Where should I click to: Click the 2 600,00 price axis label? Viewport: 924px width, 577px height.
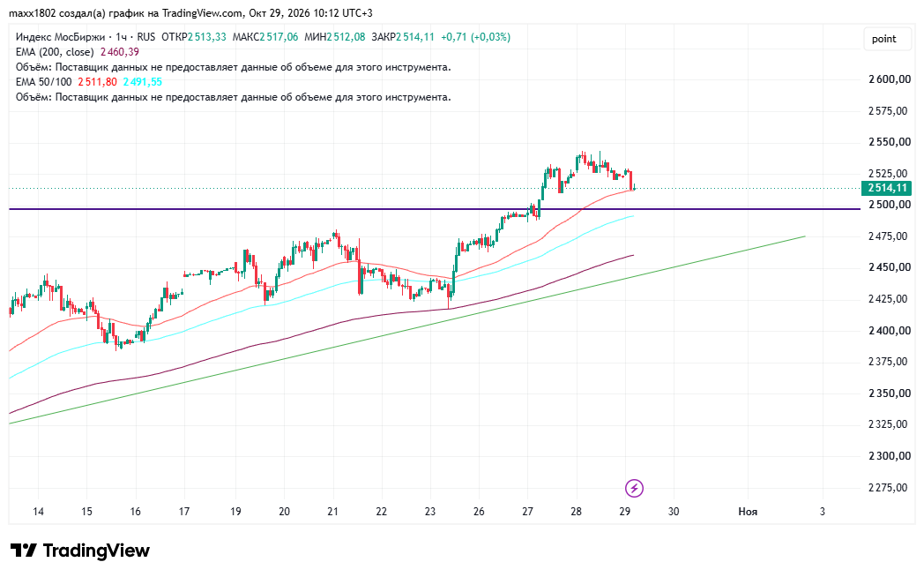tap(890, 79)
